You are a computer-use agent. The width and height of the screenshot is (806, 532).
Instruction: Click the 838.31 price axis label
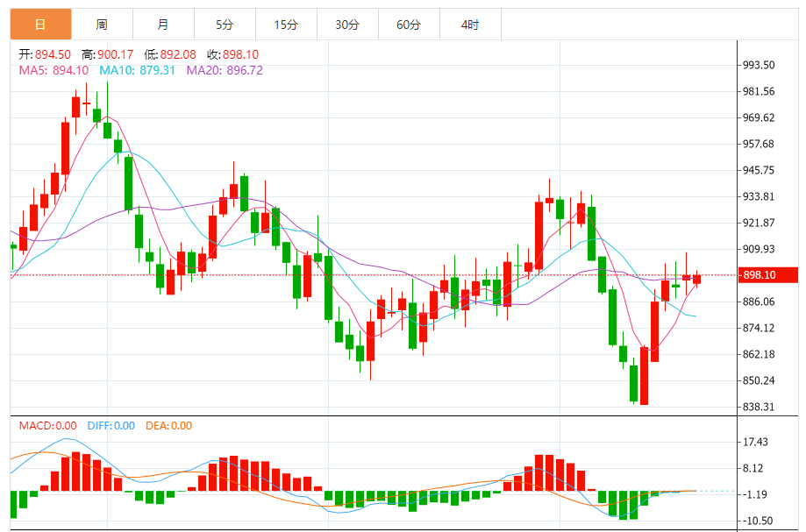[x=759, y=407]
